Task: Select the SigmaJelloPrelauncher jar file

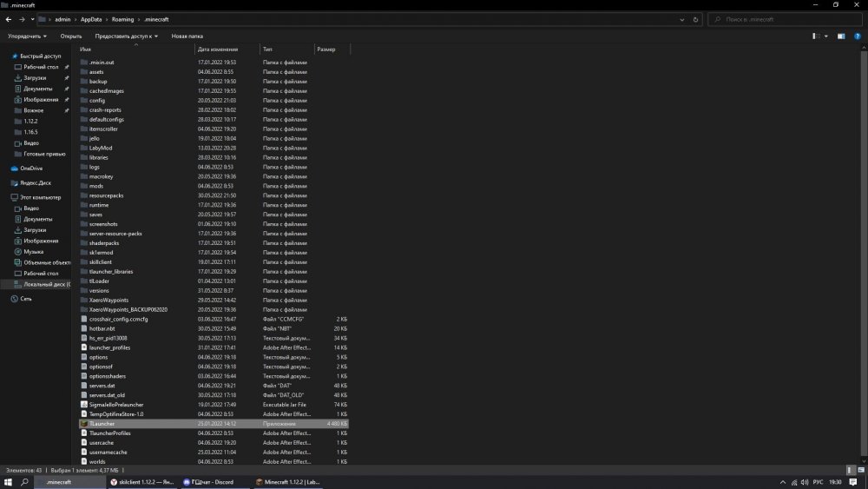Action: [x=116, y=404]
